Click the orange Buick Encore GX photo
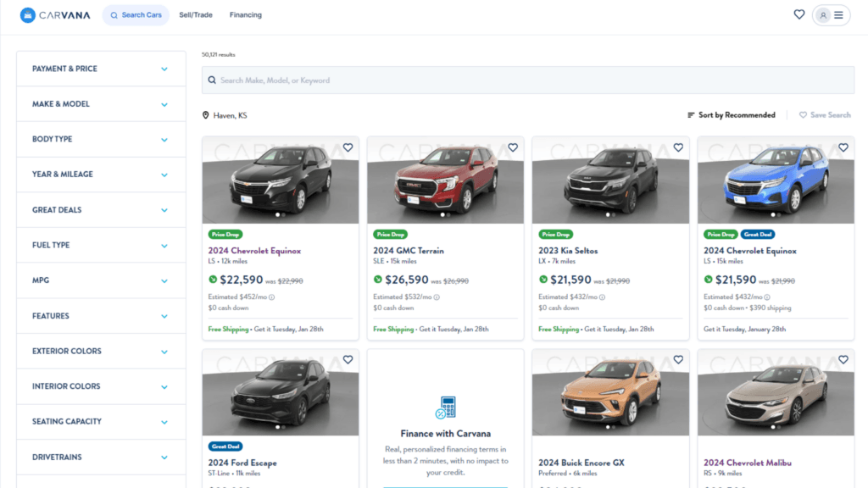This screenshot has height=488, width=868. click(610, 392)
